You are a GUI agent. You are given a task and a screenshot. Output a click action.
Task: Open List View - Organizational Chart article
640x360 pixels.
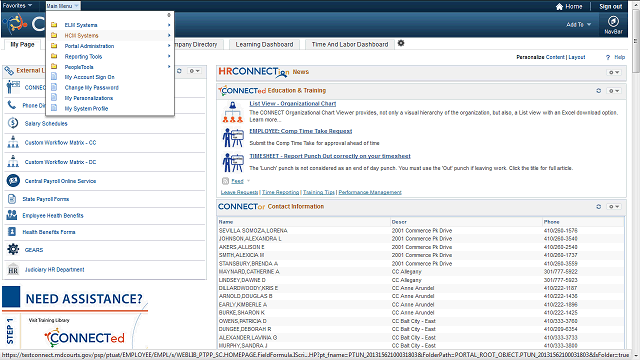point(293,104)
